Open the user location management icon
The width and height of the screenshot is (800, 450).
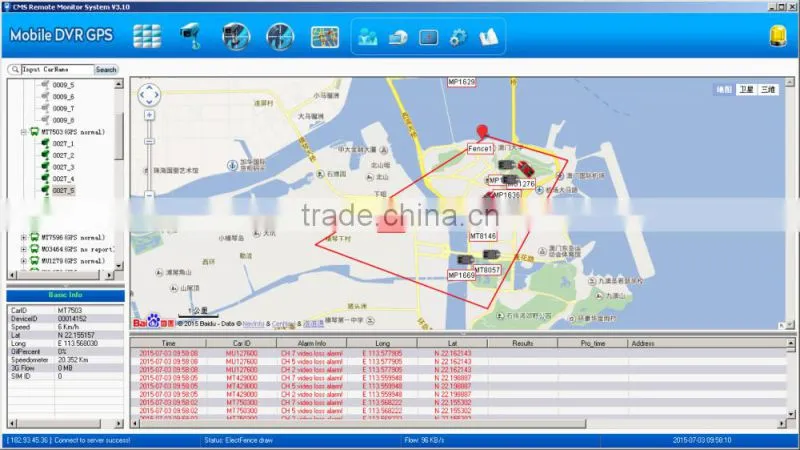pos(367,37)
